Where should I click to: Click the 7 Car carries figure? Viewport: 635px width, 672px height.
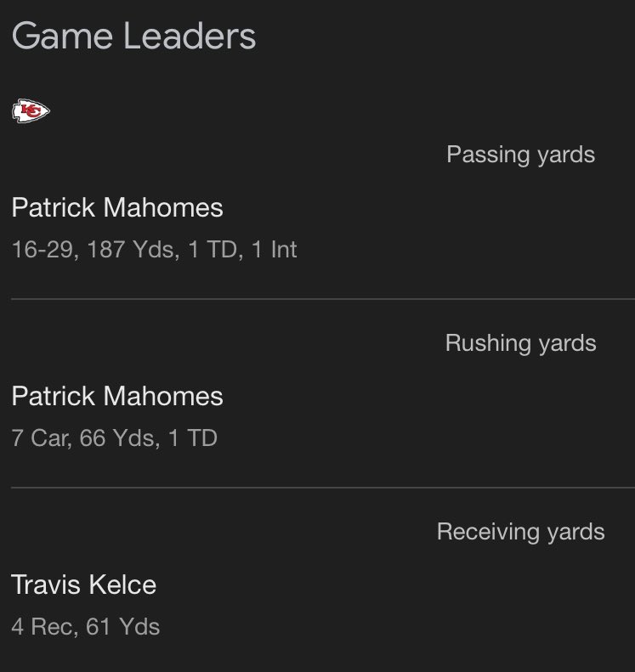[39, 438]
